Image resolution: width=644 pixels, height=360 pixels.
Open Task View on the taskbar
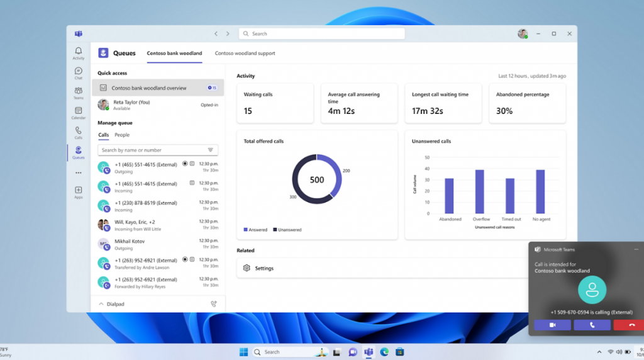click(337, 352)
